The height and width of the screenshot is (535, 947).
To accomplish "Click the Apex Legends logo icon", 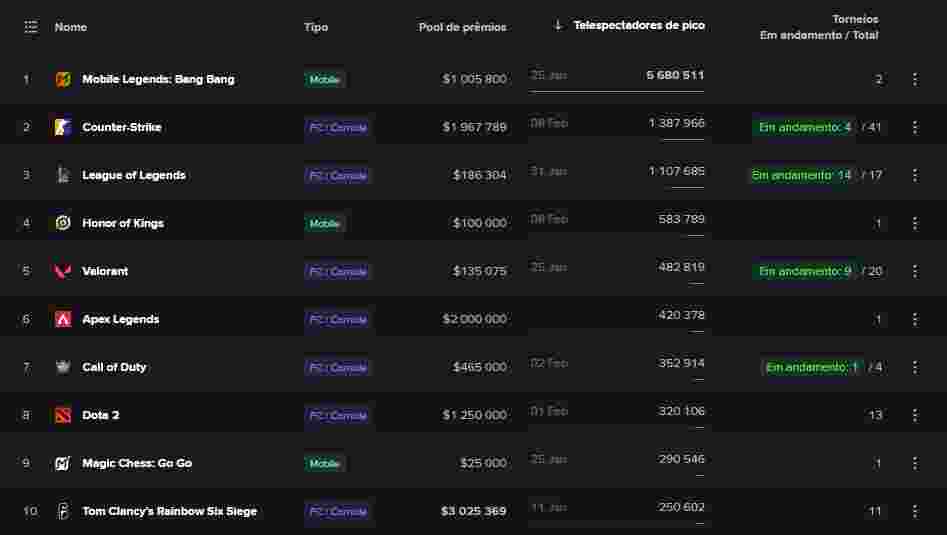I will [x=63, y=319].
